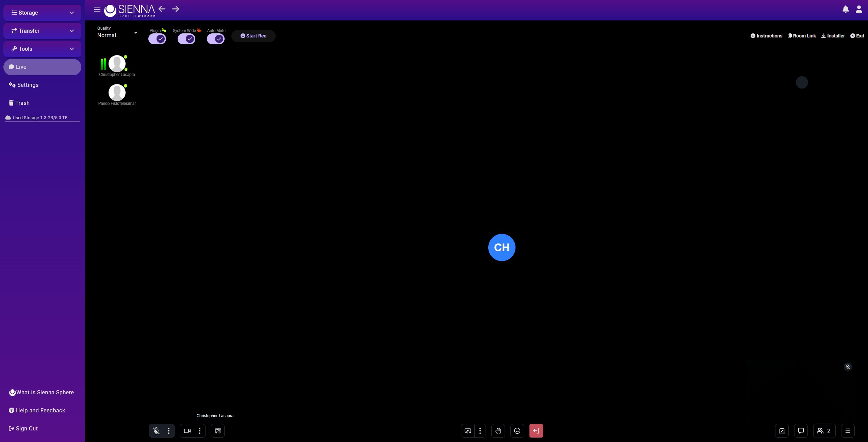The height and width of the screenshot is (442, 868).
Task: Click the Room Link button
Action: click(x=802, y=36)
